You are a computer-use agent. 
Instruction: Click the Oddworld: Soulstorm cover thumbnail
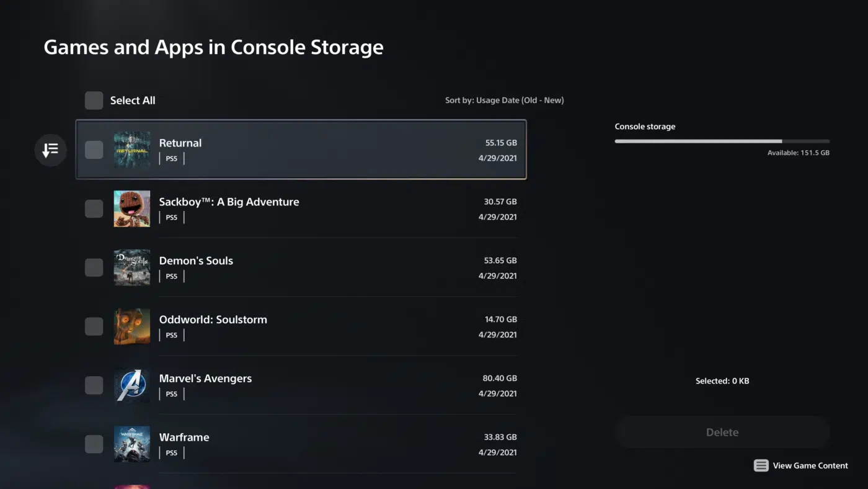click(x=131, y=326)
